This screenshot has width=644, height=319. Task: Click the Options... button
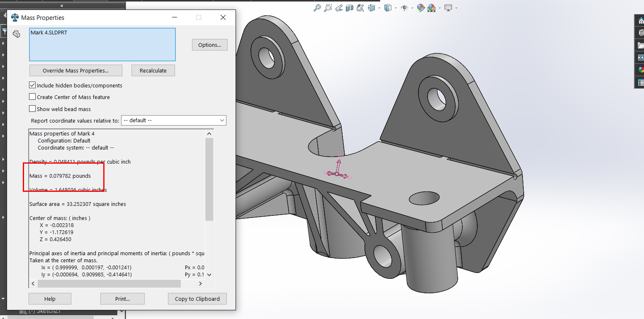tap(210, 45)
